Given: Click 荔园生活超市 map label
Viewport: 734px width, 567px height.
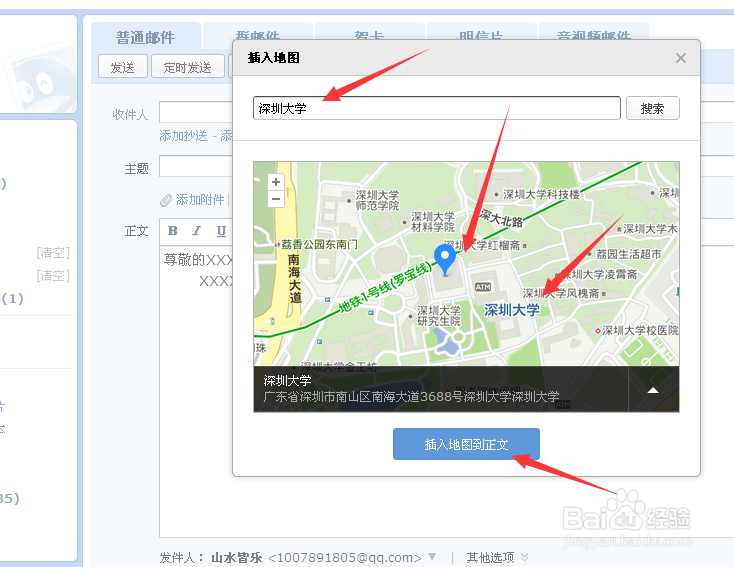Looking at the screenshot, I should pos(628,254).
